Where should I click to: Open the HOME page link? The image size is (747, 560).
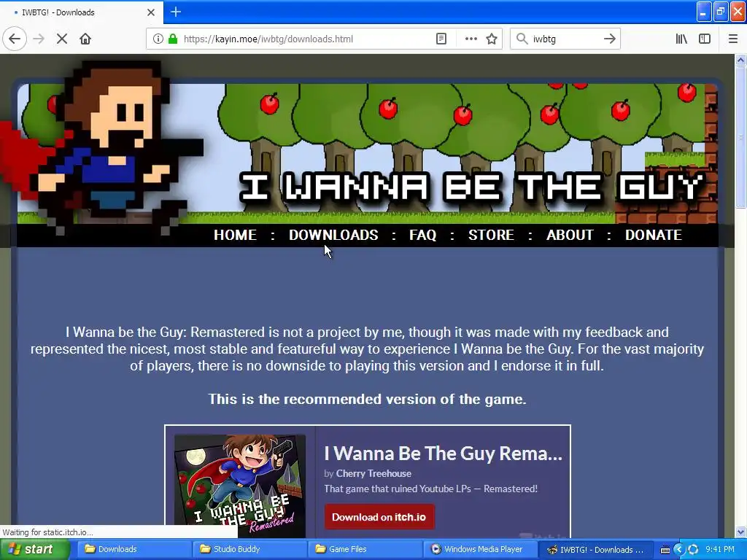tap(235, 236)
